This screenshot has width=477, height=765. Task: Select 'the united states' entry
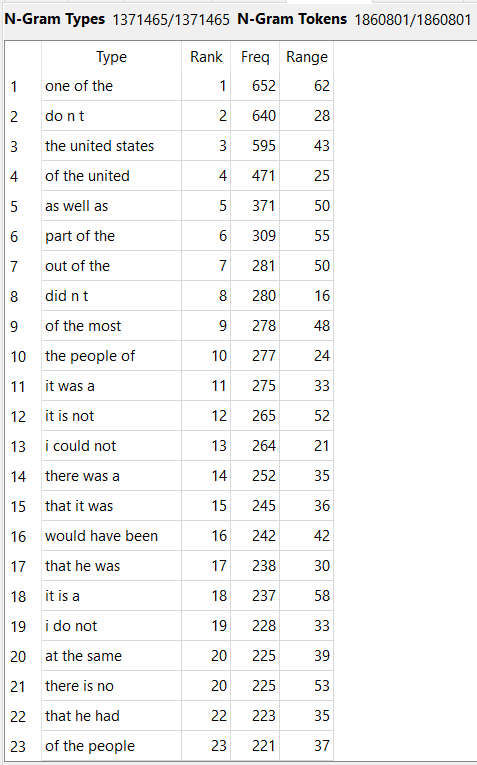(99, 146)
